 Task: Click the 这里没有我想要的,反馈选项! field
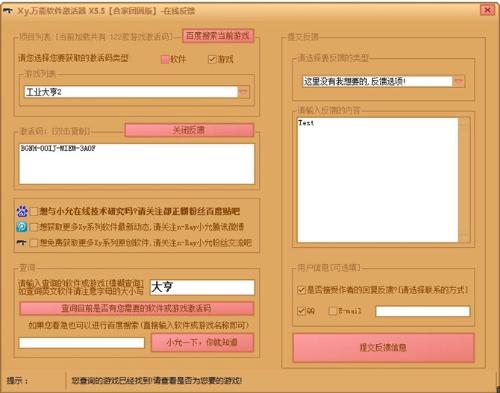[378, 81]
